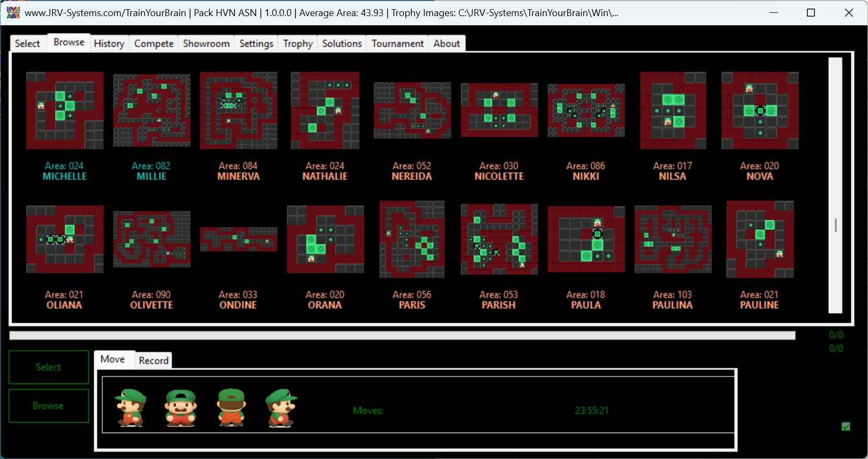Click the 'Moves:' label
868x459 pixels.
pyautogui.click(x=368, y=411)
